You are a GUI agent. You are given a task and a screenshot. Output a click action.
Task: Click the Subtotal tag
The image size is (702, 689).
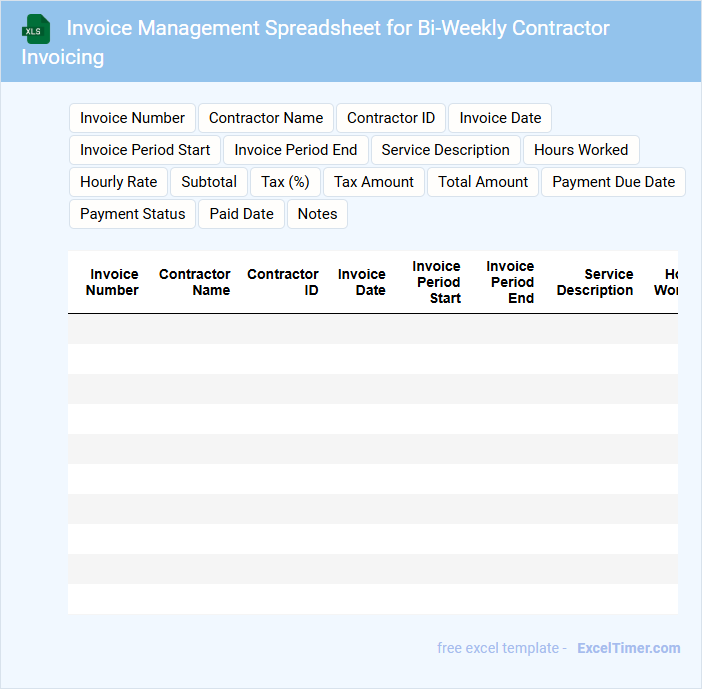[209, 182]
